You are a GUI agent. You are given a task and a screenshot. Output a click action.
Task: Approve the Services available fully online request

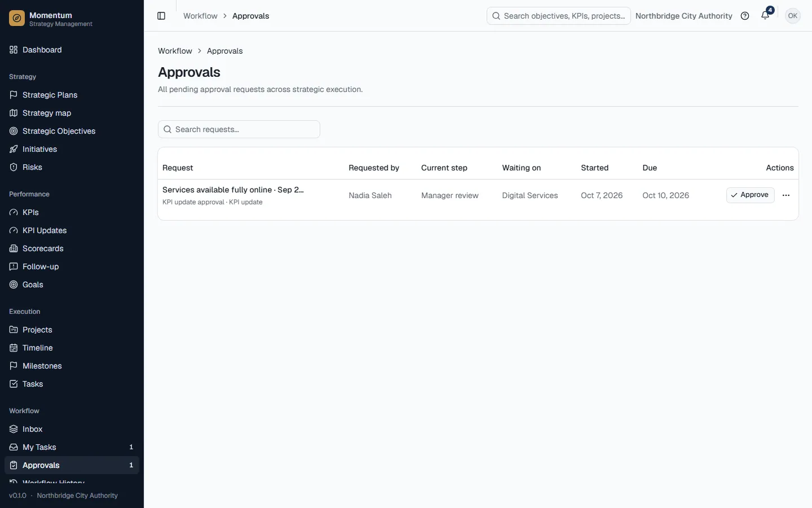(x=750, y=195)
